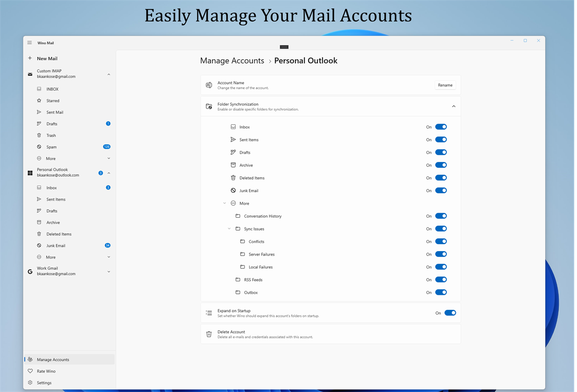Click the New Mail compose icon
This screenshot has height=392, width=577.
tap(29, 58)
